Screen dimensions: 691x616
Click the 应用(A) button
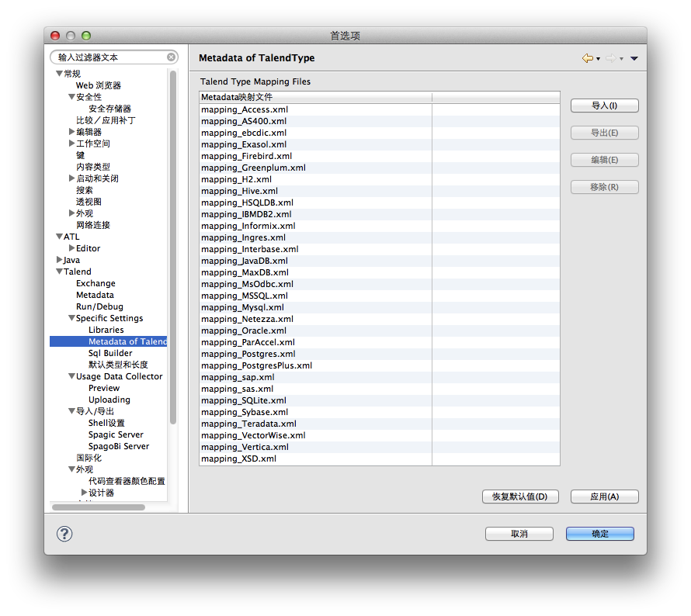coord(604,497)
